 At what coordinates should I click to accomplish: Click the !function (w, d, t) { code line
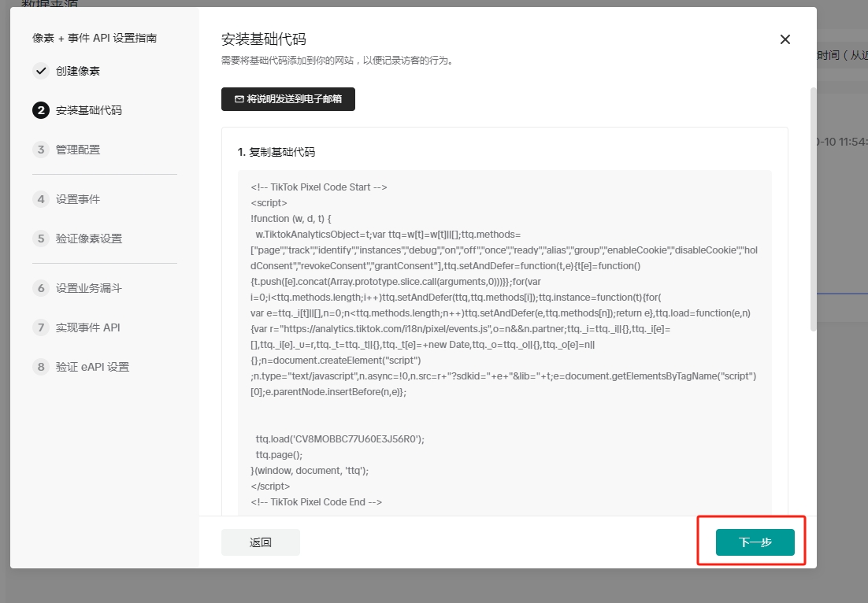(x=291, y=219)
